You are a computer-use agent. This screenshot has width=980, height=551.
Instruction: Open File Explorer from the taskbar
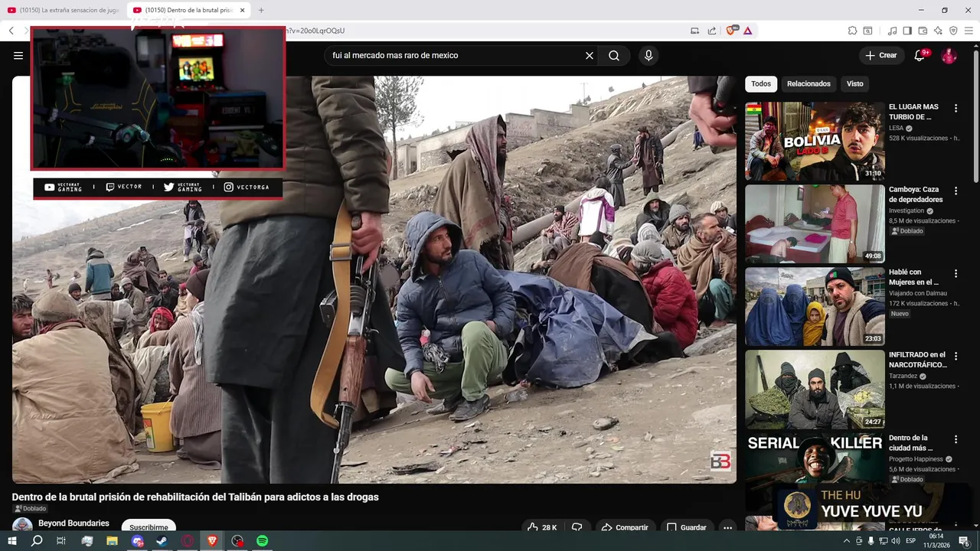coord(112,540)
